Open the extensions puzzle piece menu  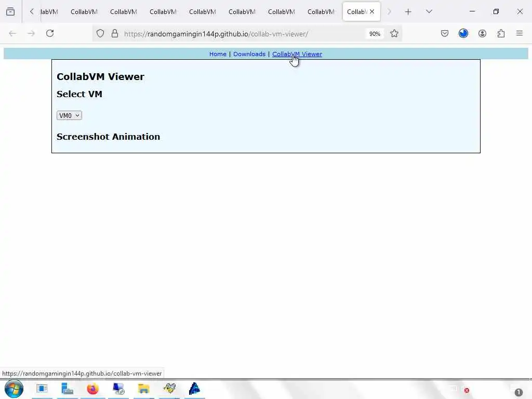click(501, 34)
